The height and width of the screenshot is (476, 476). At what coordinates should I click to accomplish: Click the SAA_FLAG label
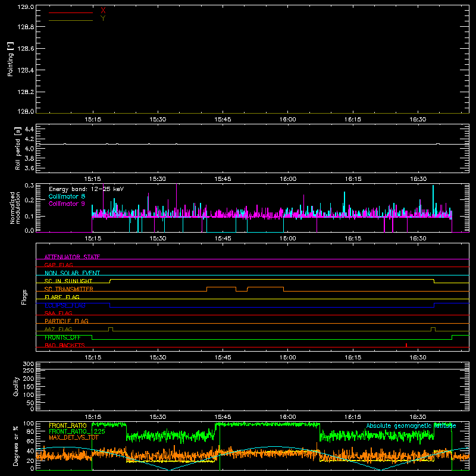coord(58,313)
